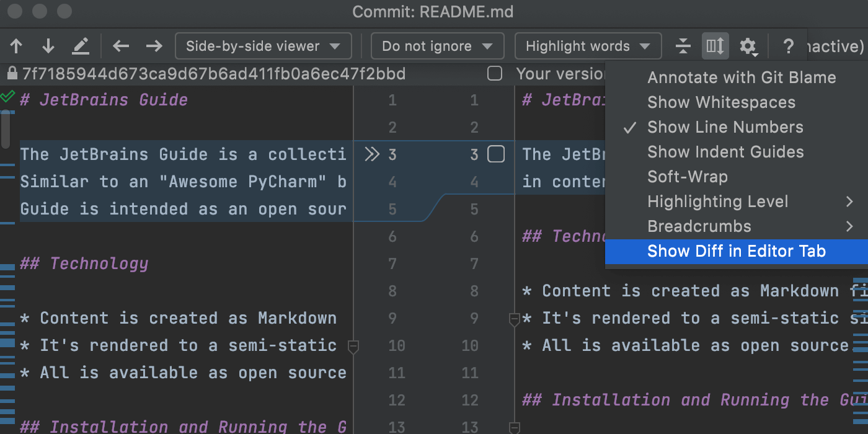Tick the checkbox on changed line 3
The width and height of the screenshot is (868, 434).
(495, 154)
